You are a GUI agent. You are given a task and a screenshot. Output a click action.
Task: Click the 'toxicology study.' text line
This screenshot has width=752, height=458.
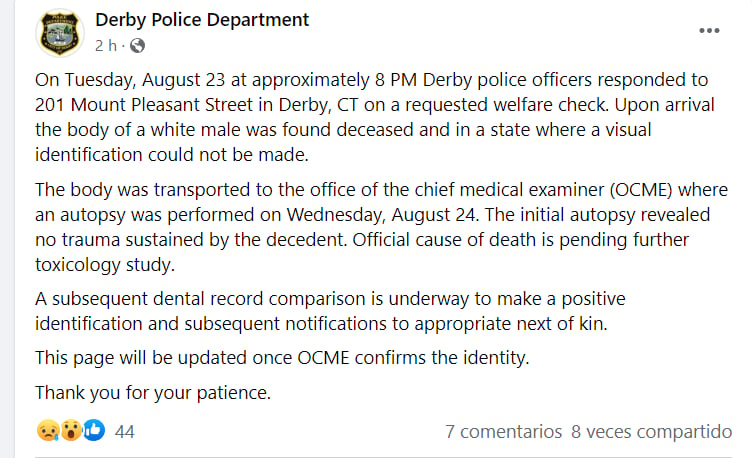(x=105, y=265)
